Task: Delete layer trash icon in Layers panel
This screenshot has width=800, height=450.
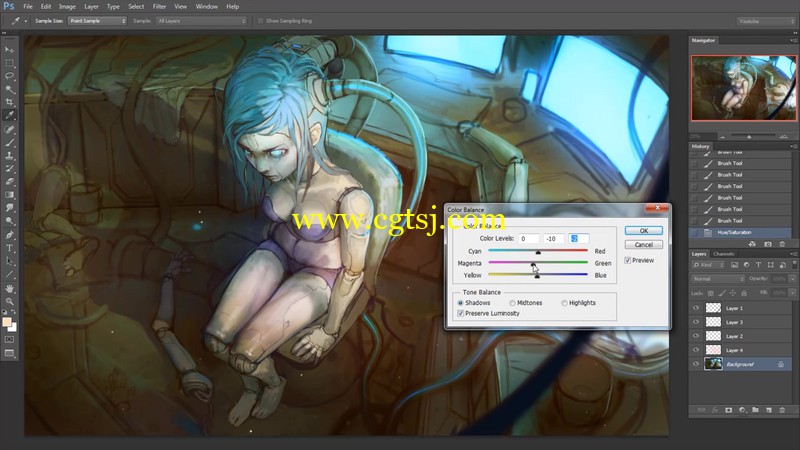Action: [x=782, y=410]
